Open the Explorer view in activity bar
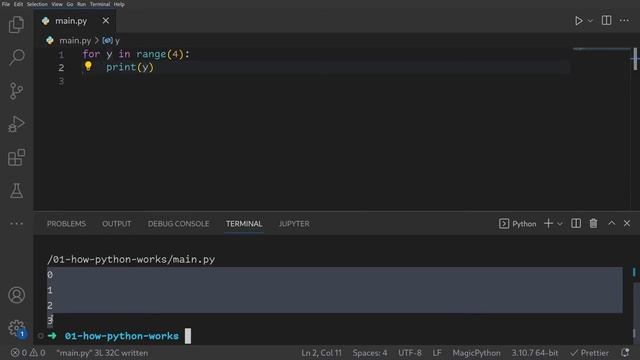The height and width of the screenshot is (360, 640). coord(16,24)
